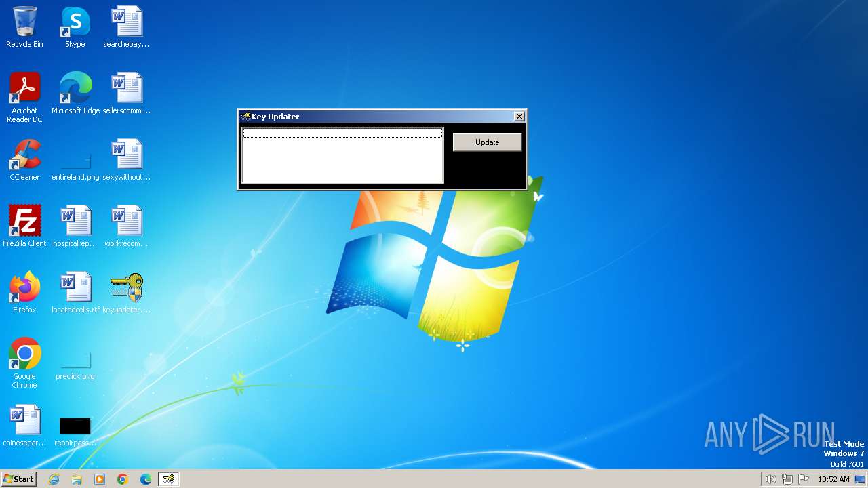
Task: Select the FileZilla Client shortcut
Action: 24,226
